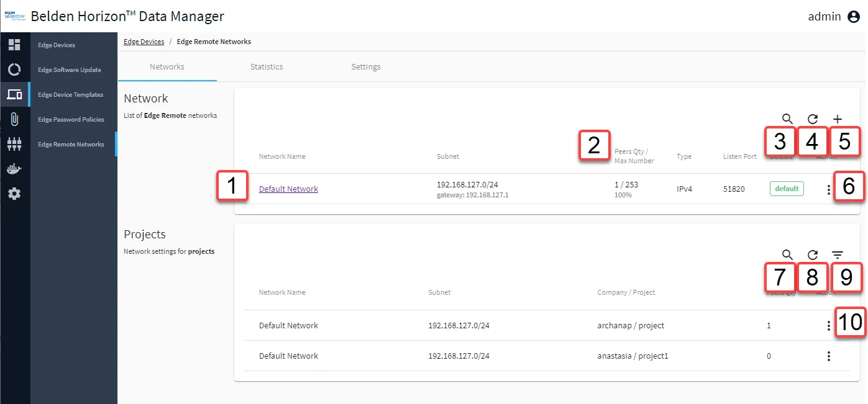Click the Network Name header in Network table

282,156
